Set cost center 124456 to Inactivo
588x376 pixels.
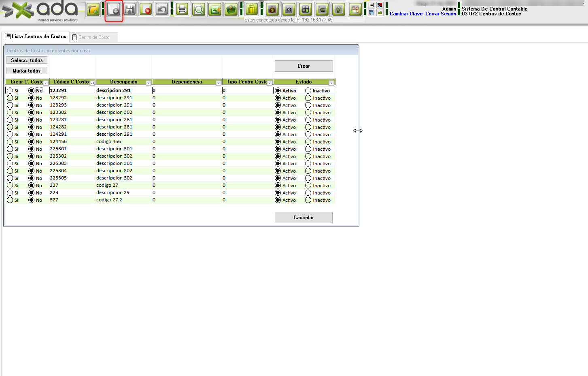308,142
